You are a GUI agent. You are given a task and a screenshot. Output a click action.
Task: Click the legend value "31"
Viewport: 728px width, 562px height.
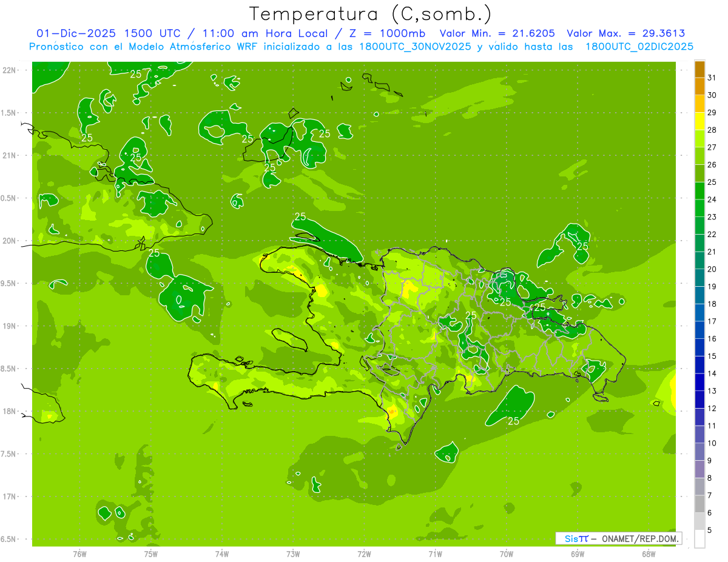[x=712, y=78]
